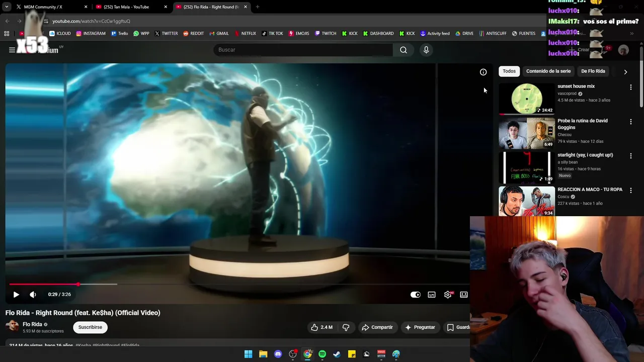Open the sunset house mix thumbnail

[x=527, y=99]
